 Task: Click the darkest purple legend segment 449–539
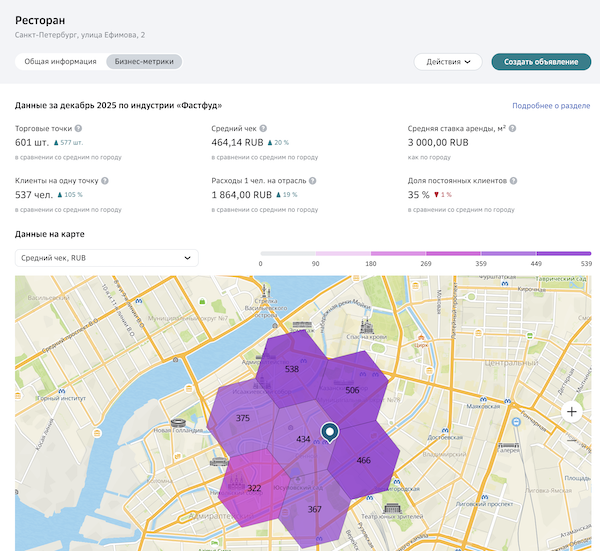563,254
